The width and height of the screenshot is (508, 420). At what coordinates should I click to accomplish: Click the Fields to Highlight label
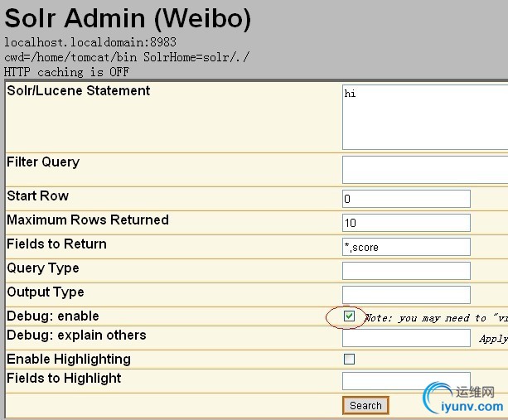point(64,379)
